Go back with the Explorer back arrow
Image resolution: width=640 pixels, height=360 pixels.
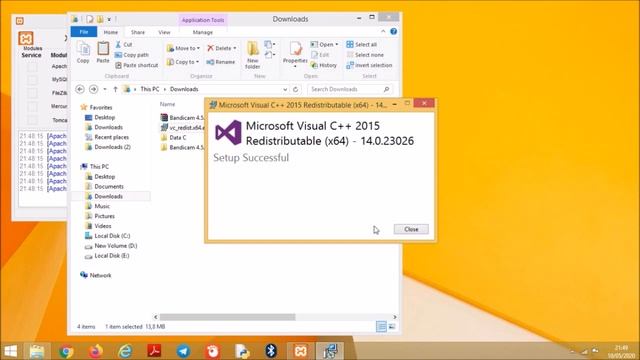pyautogui.click(x=80, y=89)
